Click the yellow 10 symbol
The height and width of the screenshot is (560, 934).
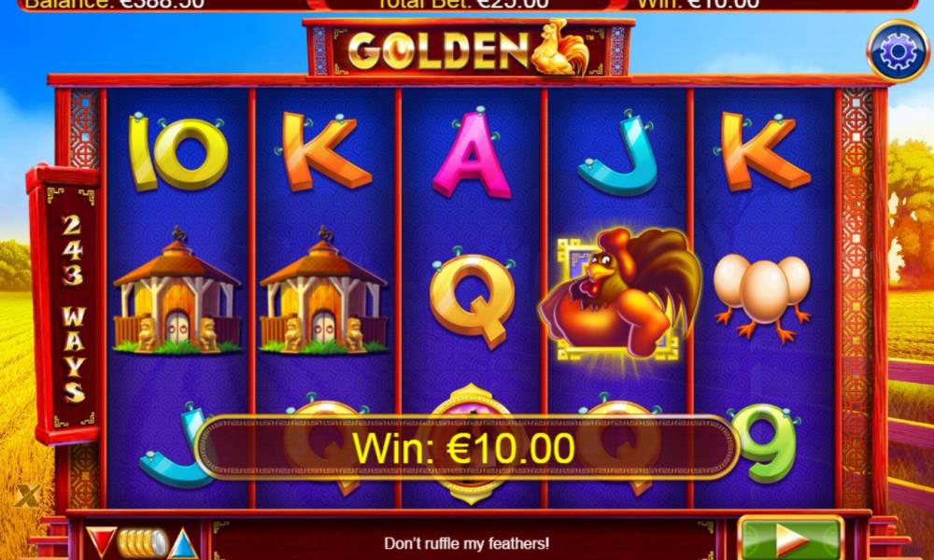[178, 153]
